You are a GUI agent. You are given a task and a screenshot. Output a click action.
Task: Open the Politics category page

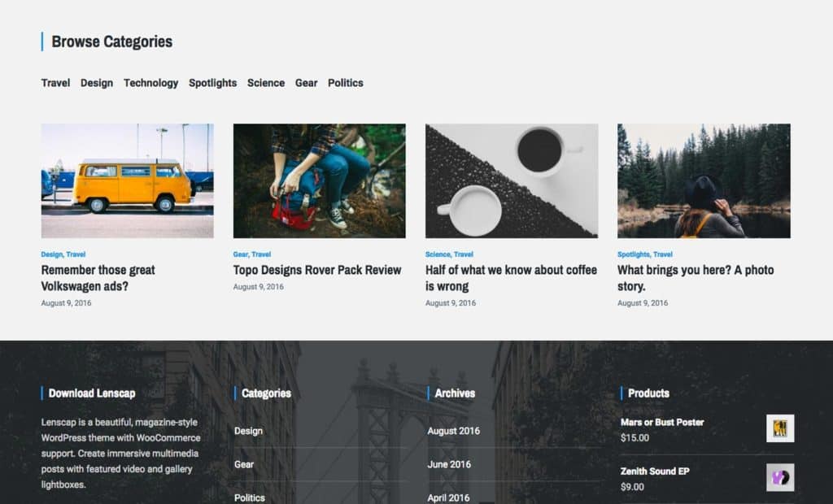(345, 82)
